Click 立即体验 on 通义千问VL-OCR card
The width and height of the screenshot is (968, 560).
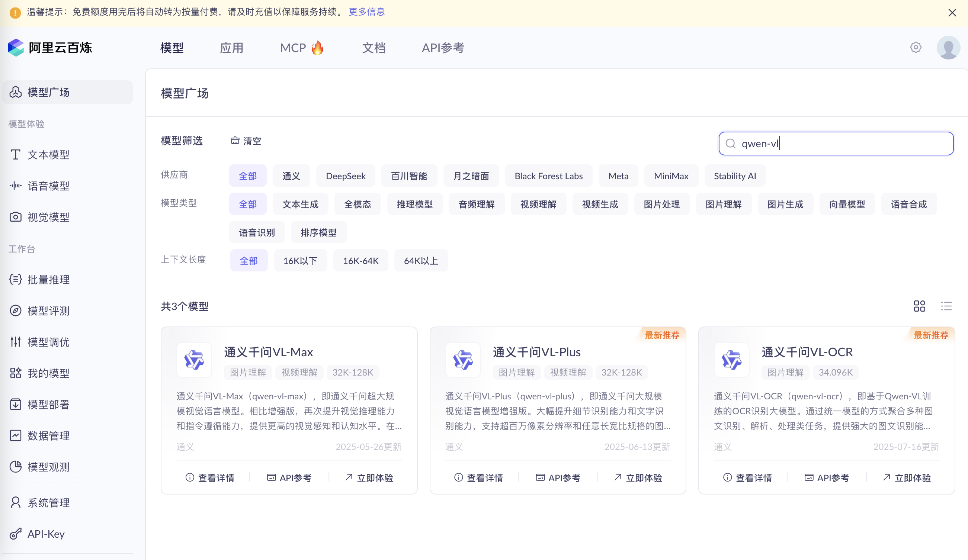point(907,477)
